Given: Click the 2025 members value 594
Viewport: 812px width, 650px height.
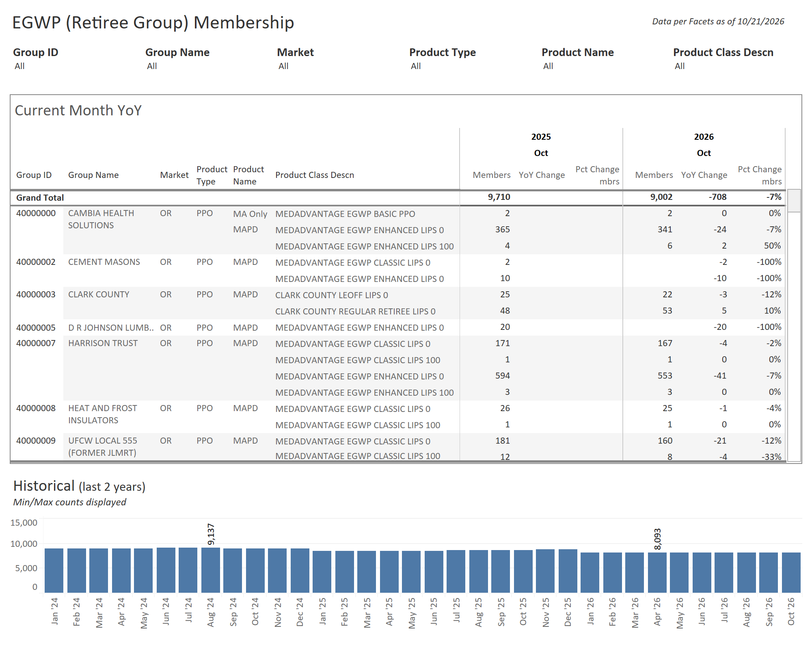Looking at the screenshot, I should [503, 376].
